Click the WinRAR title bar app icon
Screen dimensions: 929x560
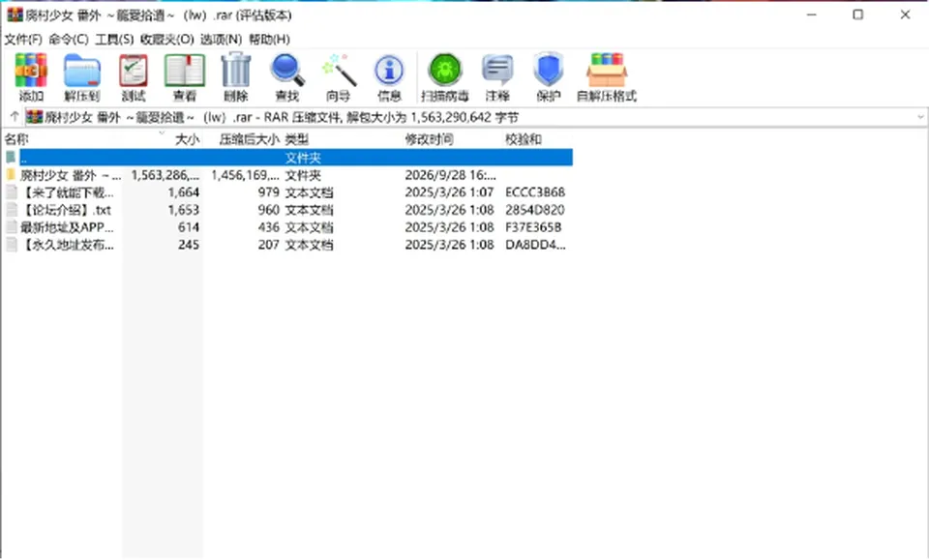point(15,15)
